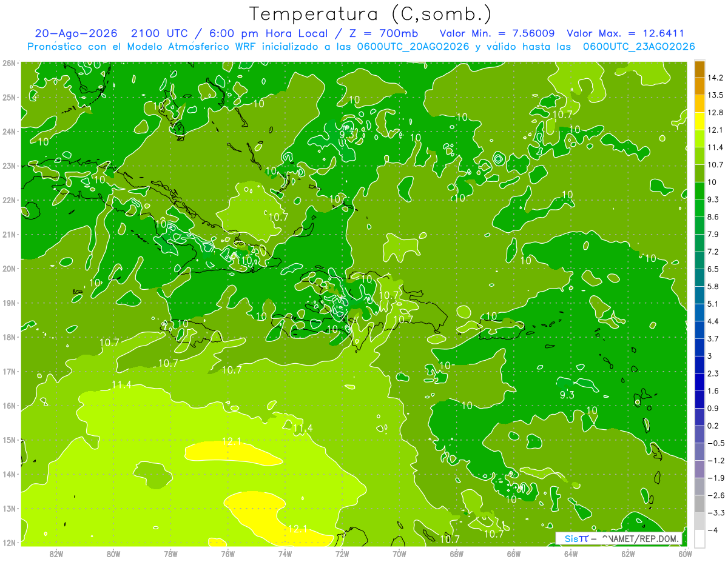Click the 'ONAMET/REP.DOM.' credit label
The height and width of the screenshot is (562, 728).
pyautogui.click(x=640, y=538)
